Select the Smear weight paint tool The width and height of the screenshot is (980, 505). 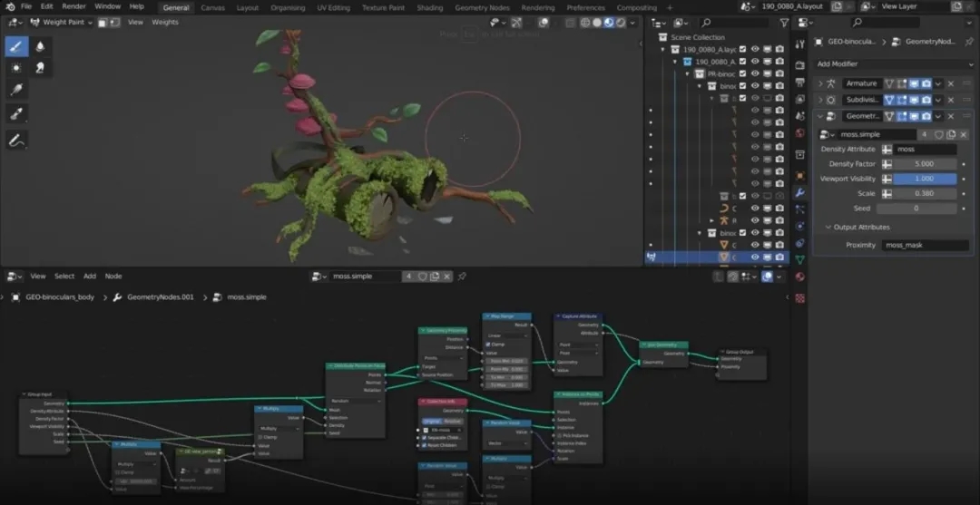pos(41,67)
